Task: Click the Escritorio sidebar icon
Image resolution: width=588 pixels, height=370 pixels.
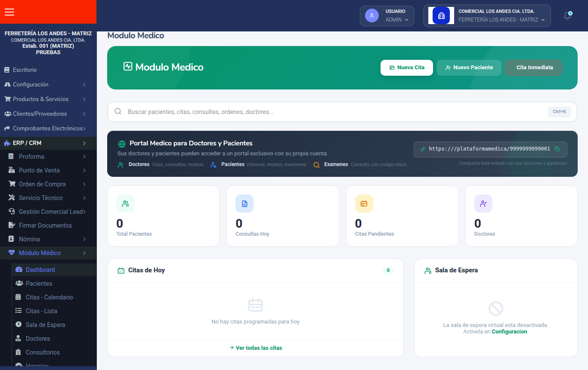Action: coord(7,70)
